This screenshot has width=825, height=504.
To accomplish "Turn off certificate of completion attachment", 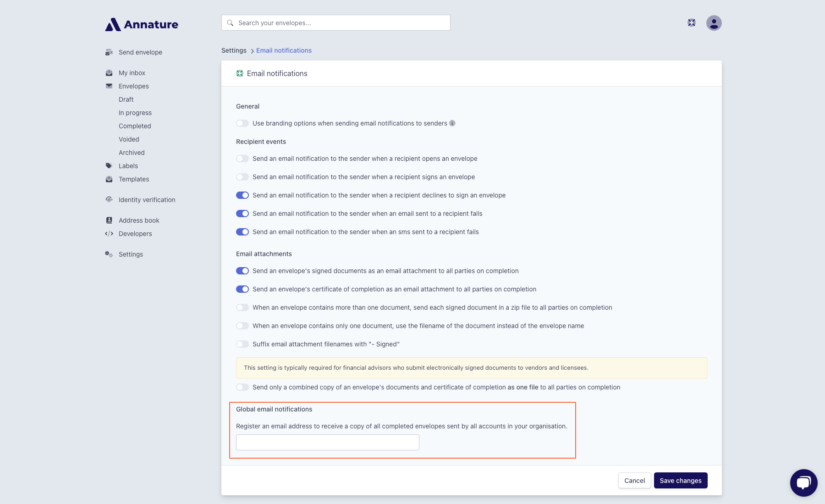I will click(242, 289).
